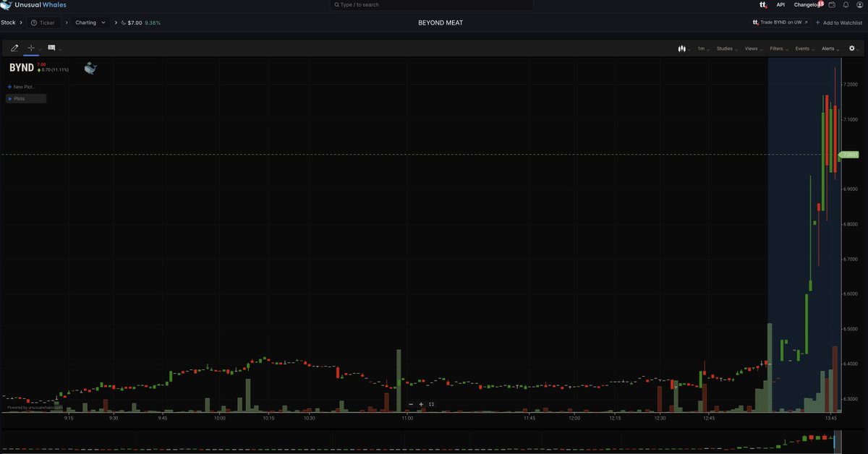Click the Unusual Whales logo
The image size is (868, 454).
pyautogui.click(x=33, y=5)
